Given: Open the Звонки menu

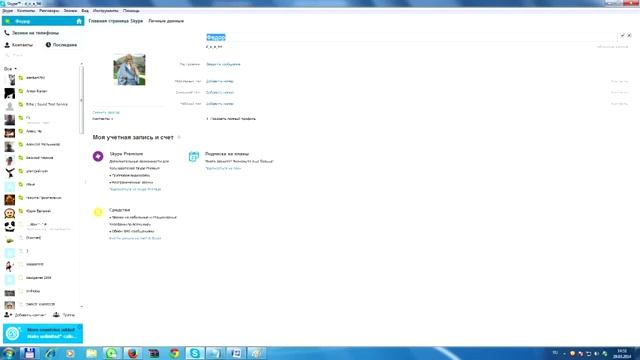Looking at the screenshot, I should (x=70, y=11).
